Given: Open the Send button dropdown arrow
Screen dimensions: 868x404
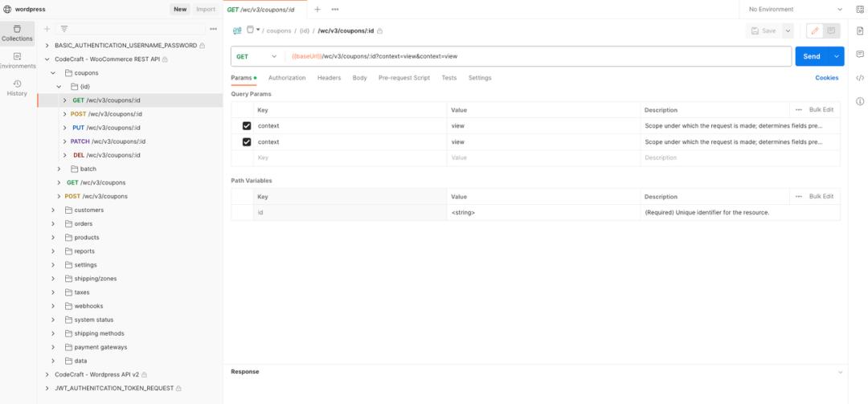Looking at the screenshot, I should tap(837, 56).
